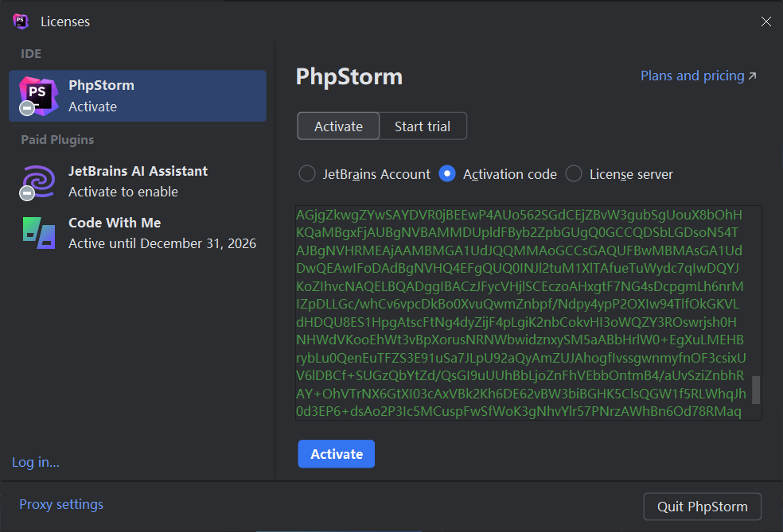Click the IDE section header
Image resolution: width=783 pixels, height=532 pixels.
pos(31,54)
